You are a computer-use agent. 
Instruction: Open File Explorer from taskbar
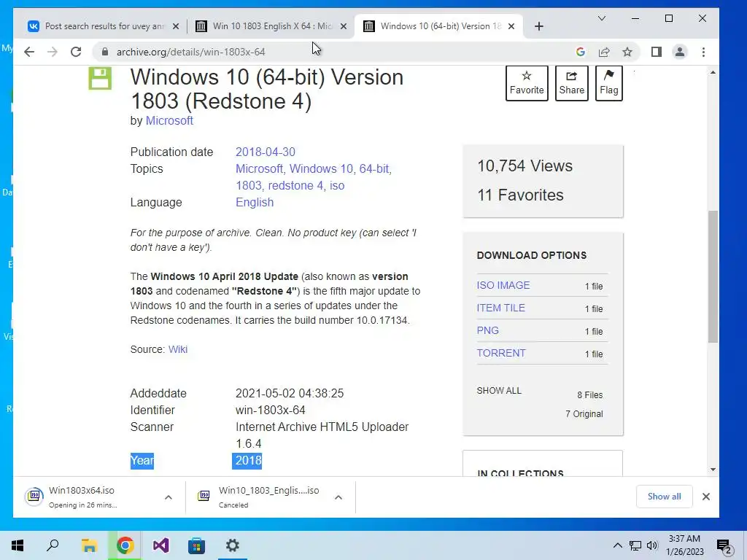(x=89, y=545)
